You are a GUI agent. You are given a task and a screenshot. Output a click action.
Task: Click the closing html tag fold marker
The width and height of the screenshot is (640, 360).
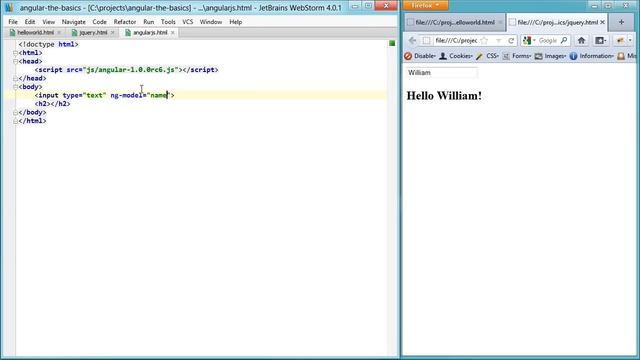click(x=16, y=121)
